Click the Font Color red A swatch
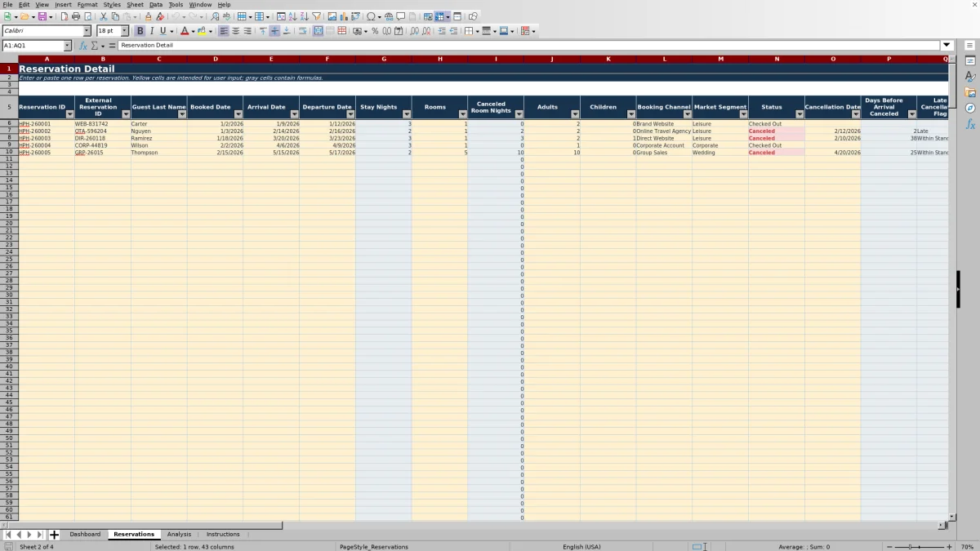This screenshot has width=980, height=551. (x=184, y=31)
